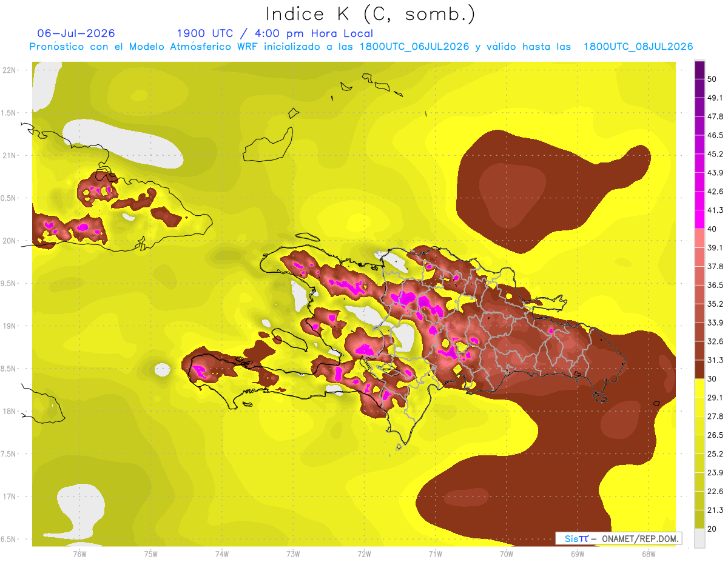Select the dark brown swatch between 30 and 31.3
The width and height of the screenshot is (728, 562).
pos(699,369)
